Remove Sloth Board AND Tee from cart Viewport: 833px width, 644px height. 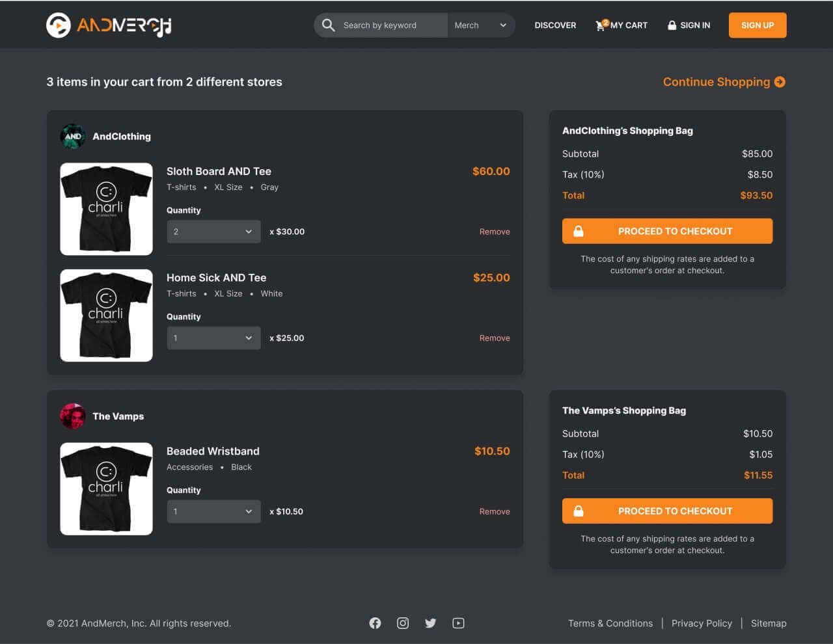tap(495, 232)
